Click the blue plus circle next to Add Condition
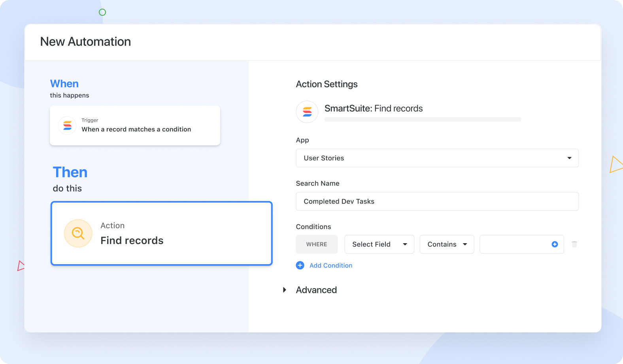623x364 pixels. click(300, 265)
